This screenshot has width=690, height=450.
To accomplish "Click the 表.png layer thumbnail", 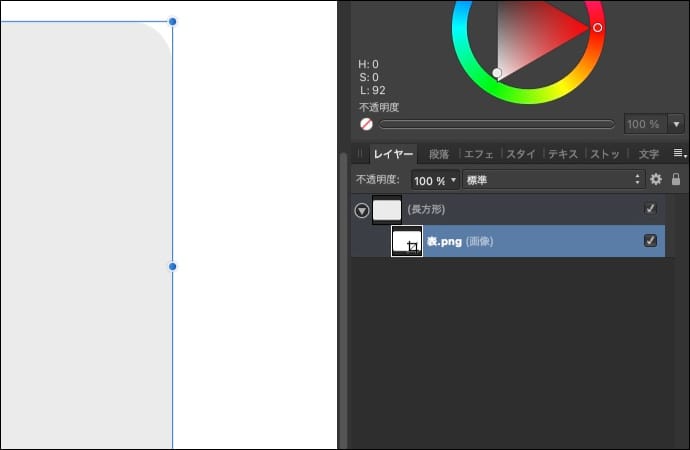I will click(407, 241).
